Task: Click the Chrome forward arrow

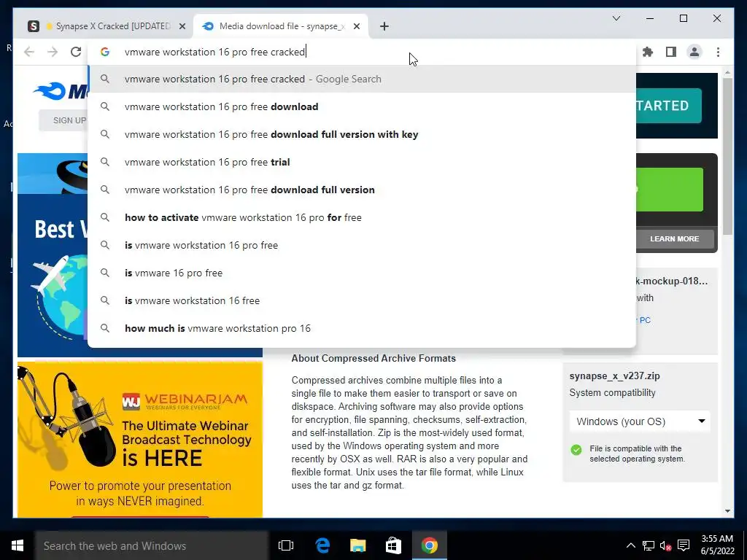Action: 53,52
